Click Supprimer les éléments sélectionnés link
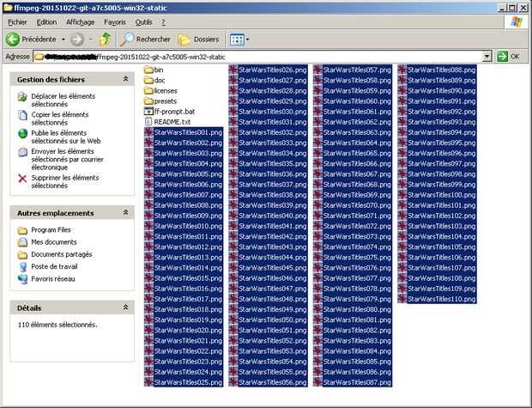The image size is (532, 408). click(65, 182)
